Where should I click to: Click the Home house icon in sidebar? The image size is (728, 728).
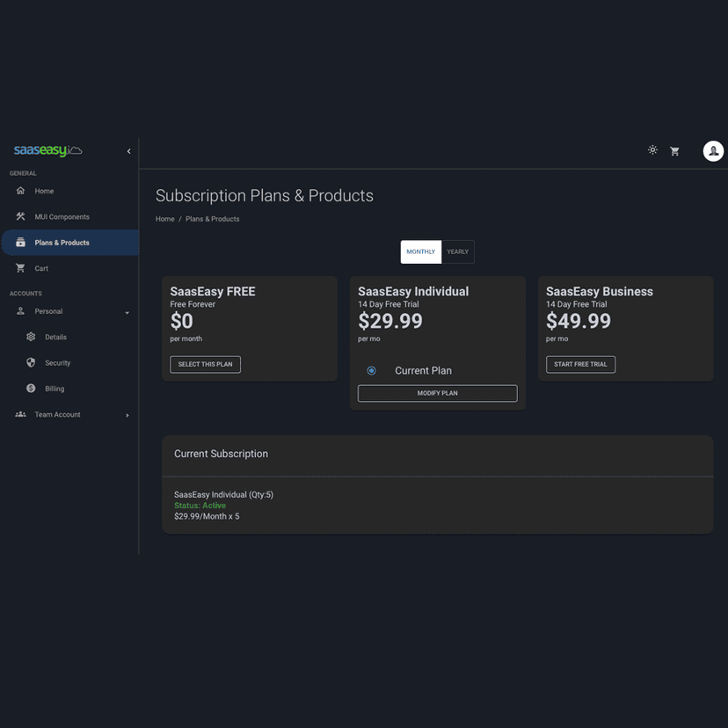[x=20, y=191]
